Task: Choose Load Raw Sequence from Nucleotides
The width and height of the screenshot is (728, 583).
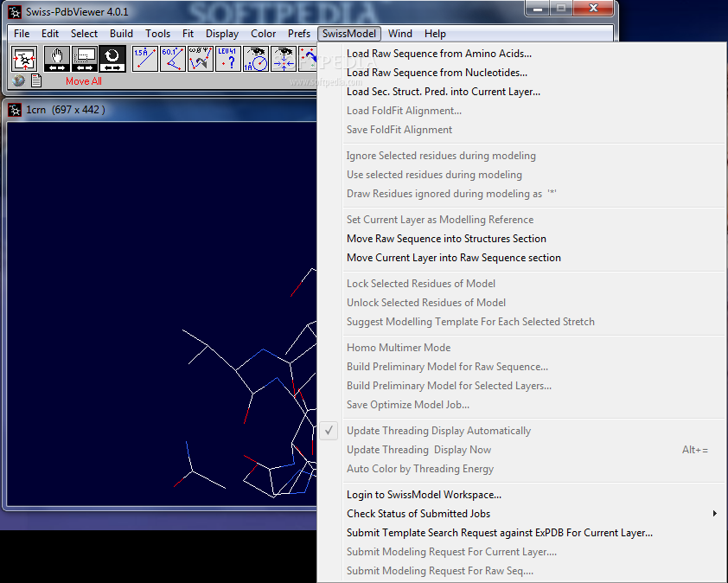Action: (x=521, y=73)
